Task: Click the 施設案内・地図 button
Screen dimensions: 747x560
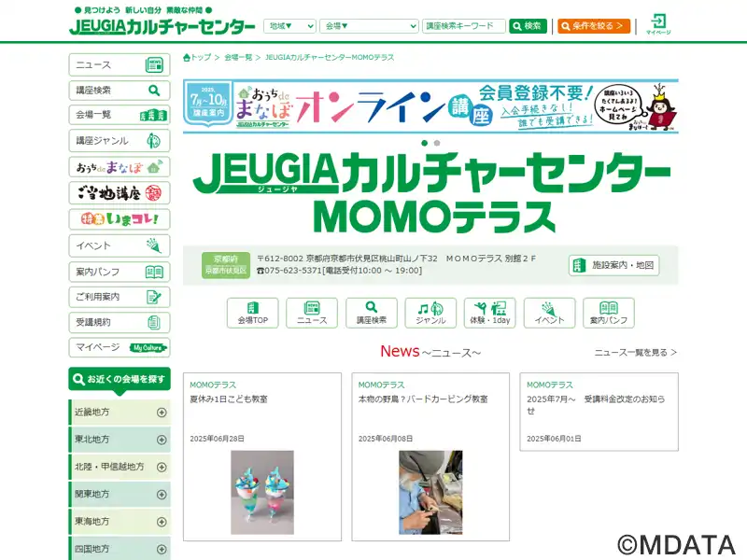Action: (613, 265)
